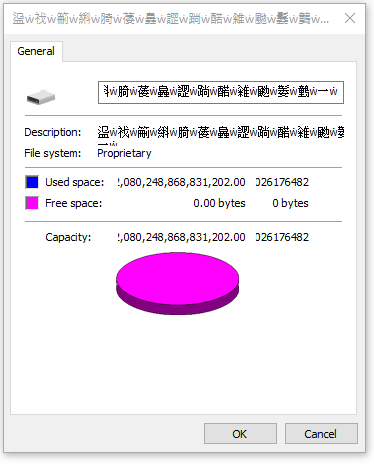Screen dimensions: 374x464
Task: Click the Used space label
Action: 75,182
